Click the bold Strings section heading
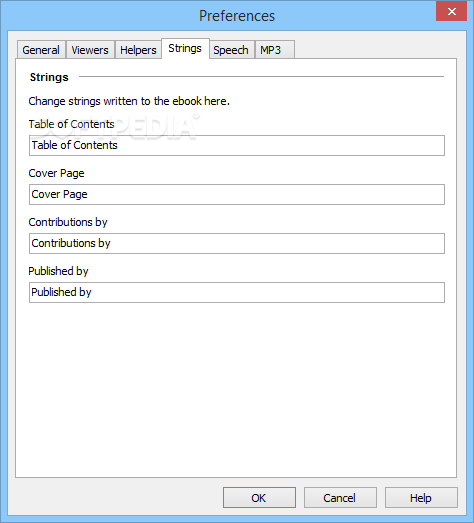This screenshot has height=523, width=474. pos(49,77)
